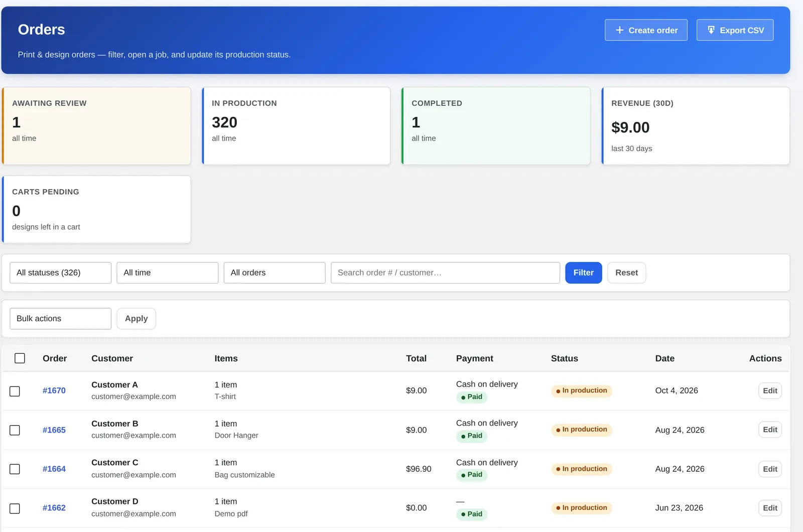Click the Door Hanger item text
This screenshot has height=532, width=803.
tap(236, 436)
